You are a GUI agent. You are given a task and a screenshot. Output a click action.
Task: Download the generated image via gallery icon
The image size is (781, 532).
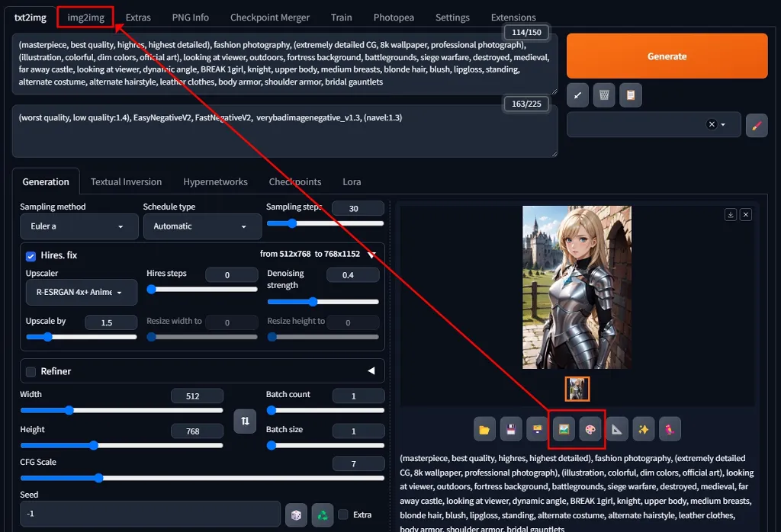pos(731,214)
